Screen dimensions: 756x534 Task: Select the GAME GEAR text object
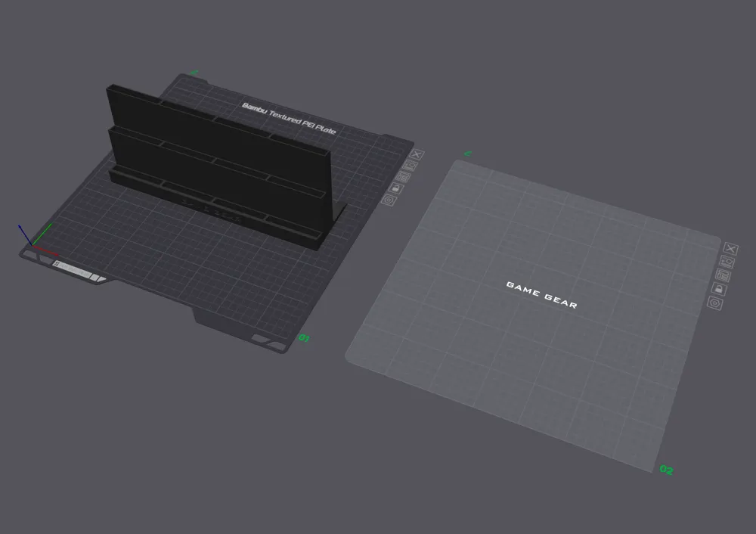pyautogui.click(x=541, y=294)
